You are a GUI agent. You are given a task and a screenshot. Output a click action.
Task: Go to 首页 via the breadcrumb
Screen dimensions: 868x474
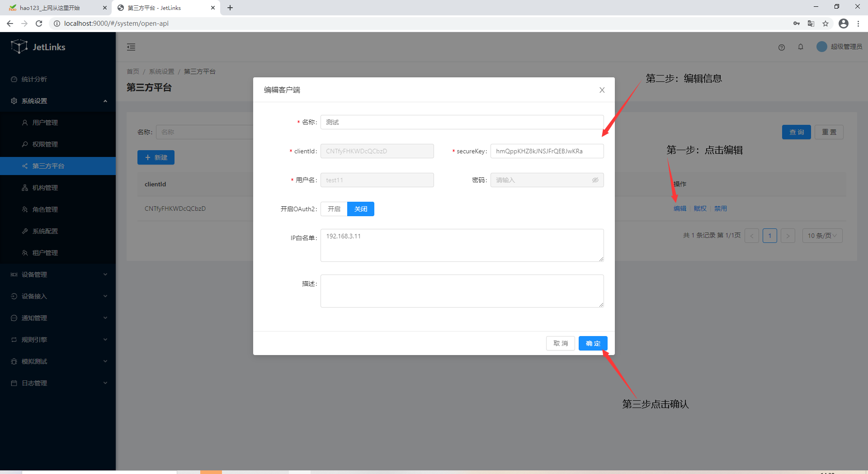tap(133, 71)
